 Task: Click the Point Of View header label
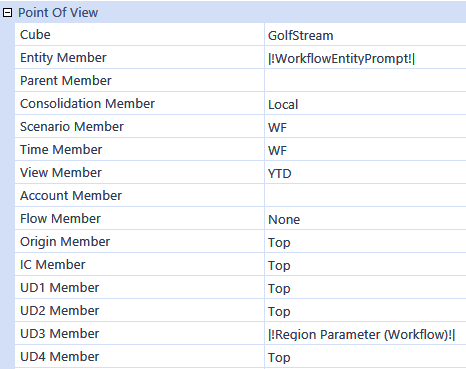pos(58,13)
